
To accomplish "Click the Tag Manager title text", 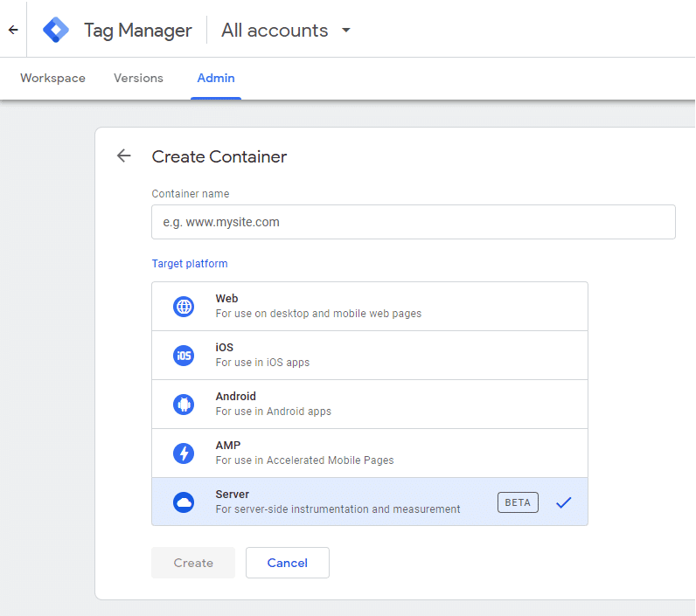I will pos(137,31).
